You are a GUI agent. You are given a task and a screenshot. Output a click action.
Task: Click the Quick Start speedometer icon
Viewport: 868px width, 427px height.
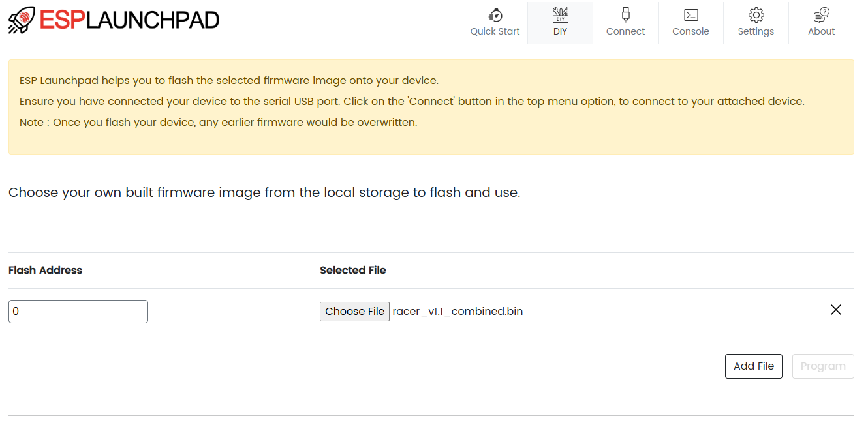tap(495, 15)
